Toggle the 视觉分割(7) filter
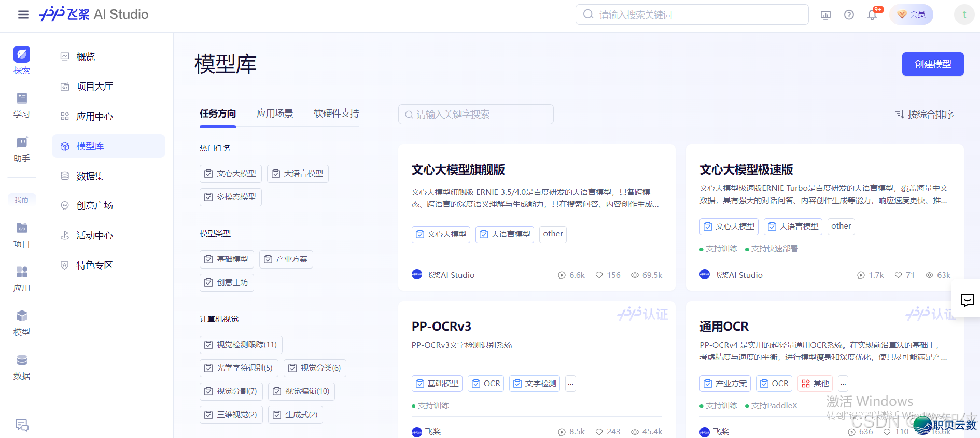 (x=231, y=391)
